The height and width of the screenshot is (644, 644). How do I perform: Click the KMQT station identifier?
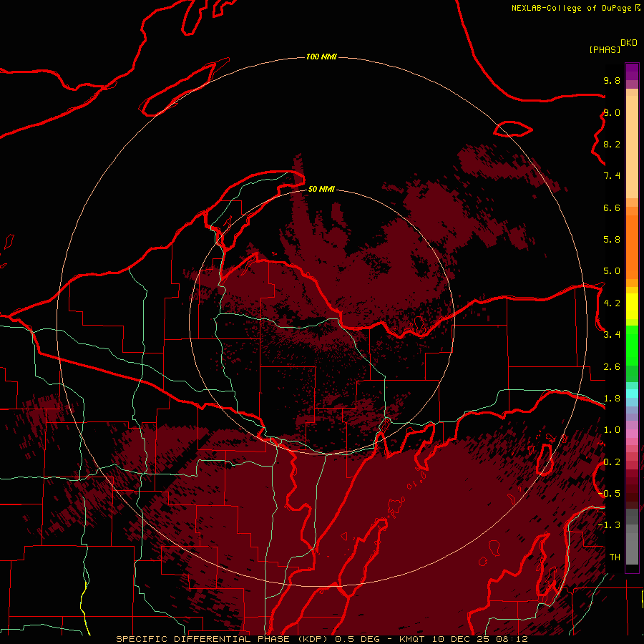[x=412, y=639]
